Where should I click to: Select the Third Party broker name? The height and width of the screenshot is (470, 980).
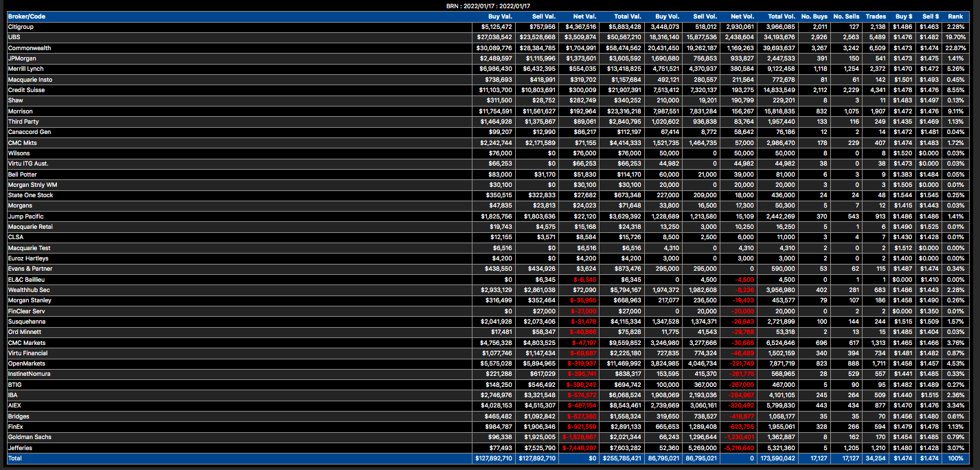[23, 122]
